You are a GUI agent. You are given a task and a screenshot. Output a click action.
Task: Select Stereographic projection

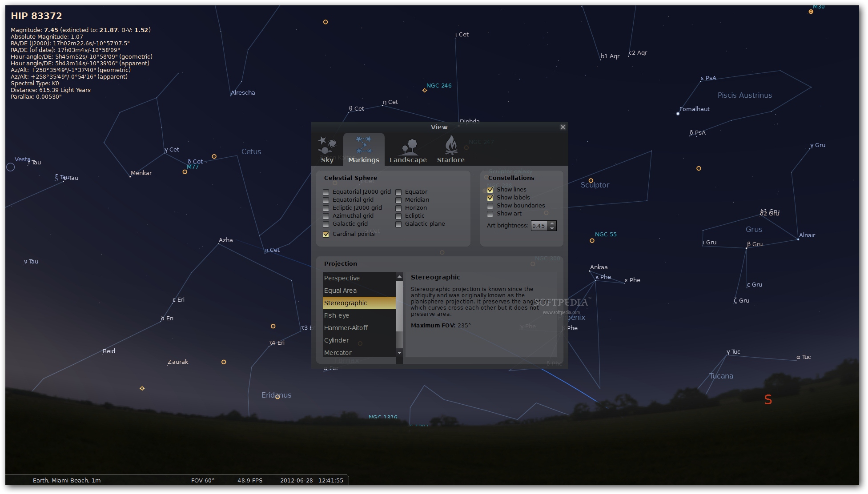pyautogui.click(x=359, y=303)
